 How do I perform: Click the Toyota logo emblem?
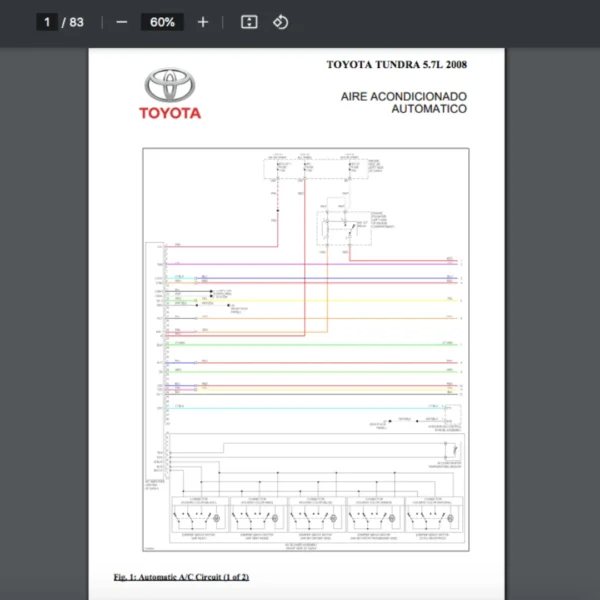pyautogui.click(x=170, y=85)
